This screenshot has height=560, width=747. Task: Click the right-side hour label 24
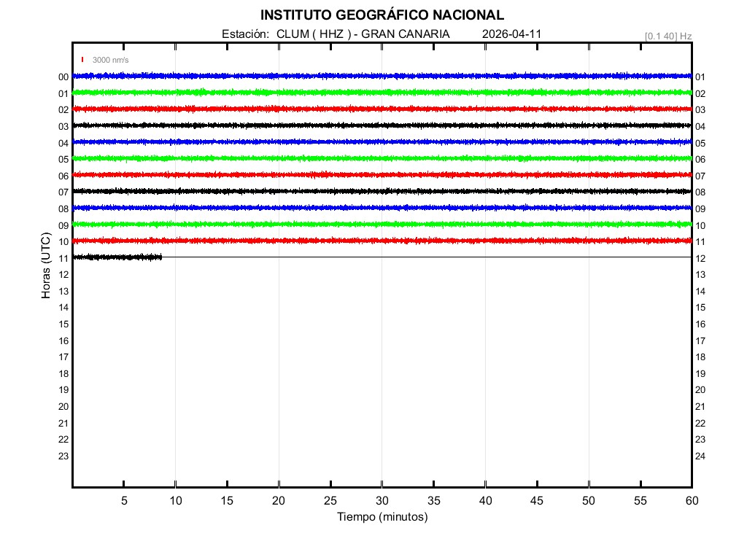700,456
